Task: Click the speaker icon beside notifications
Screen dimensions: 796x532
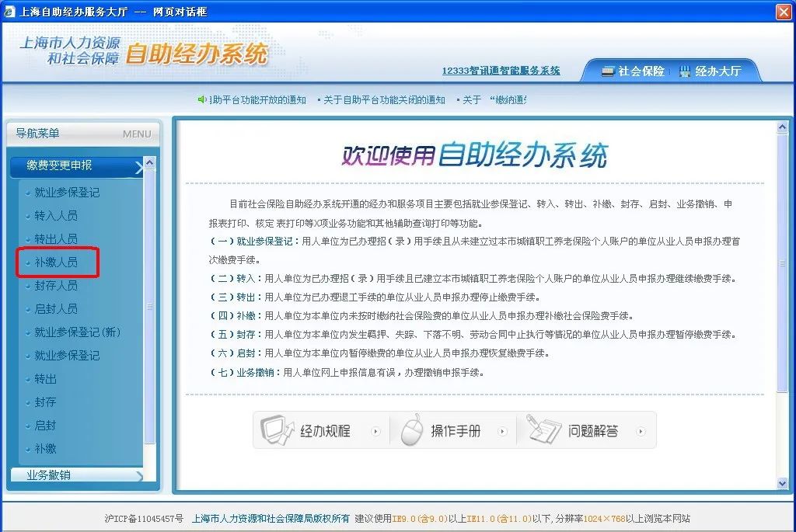Action: [x=202, y=99]
